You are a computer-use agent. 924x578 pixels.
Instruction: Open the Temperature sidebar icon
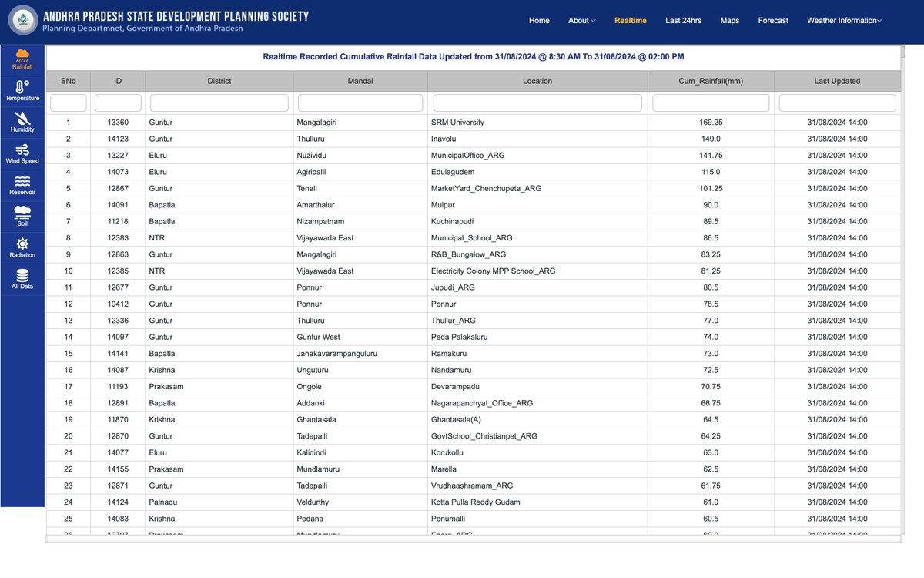coord(22,91)
